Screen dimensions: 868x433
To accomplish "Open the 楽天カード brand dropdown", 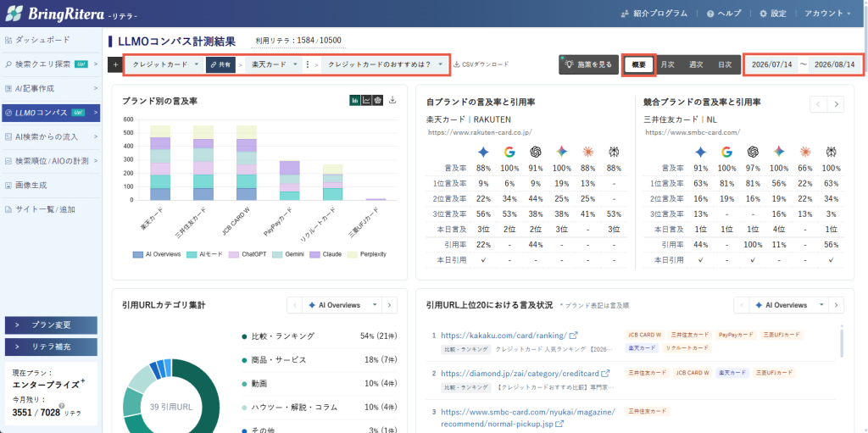I will click(x=275, y=64).
